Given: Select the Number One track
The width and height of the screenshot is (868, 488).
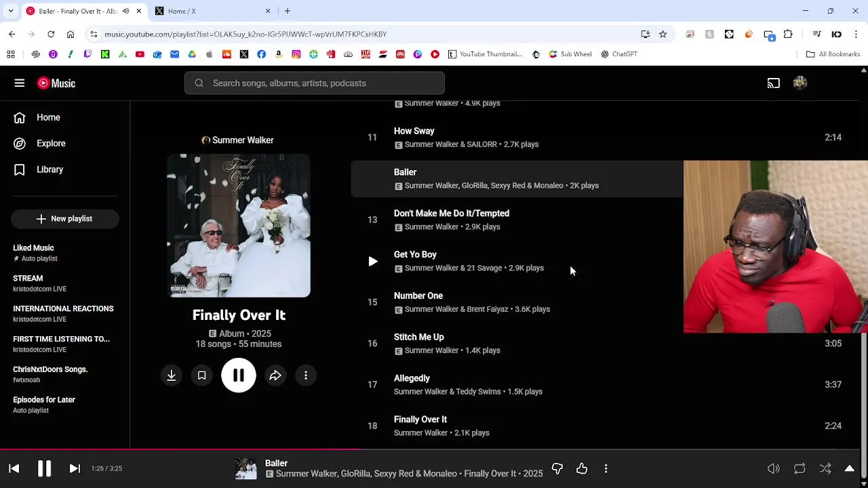Looking at the screenshot, I should 418,296.
